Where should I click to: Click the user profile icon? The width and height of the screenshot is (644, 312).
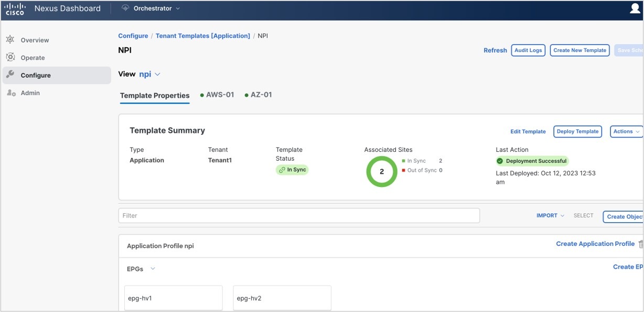tap(634, 8)
